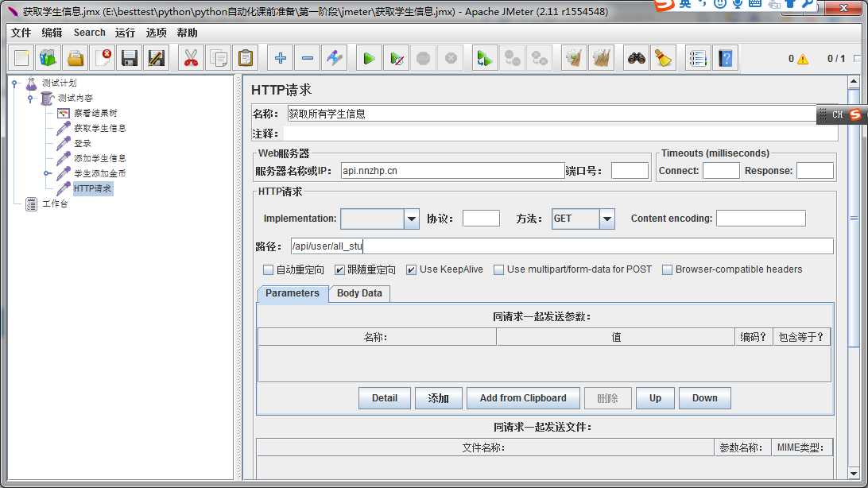
Task: Click the scrollbar down arrow on right panel
Action: pyautogui.click(x=854, y=474)
